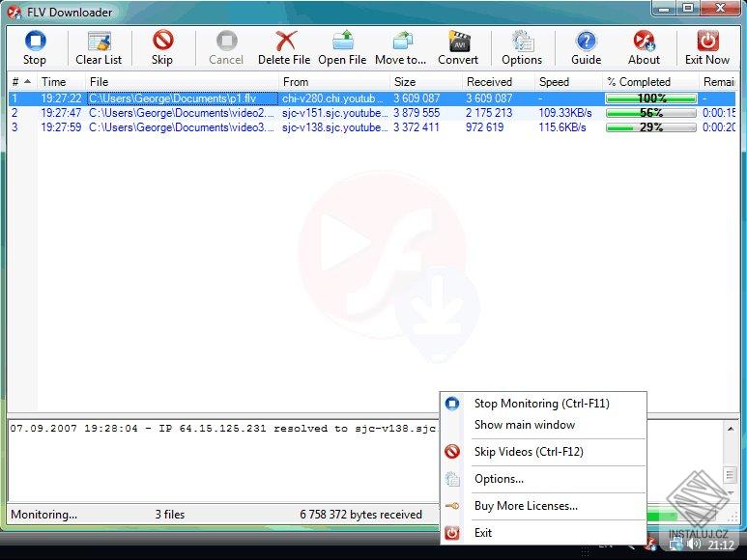Click the Open File toolbar icon
Viewport: 747px width, 560px height.
(x=343, y=41)
